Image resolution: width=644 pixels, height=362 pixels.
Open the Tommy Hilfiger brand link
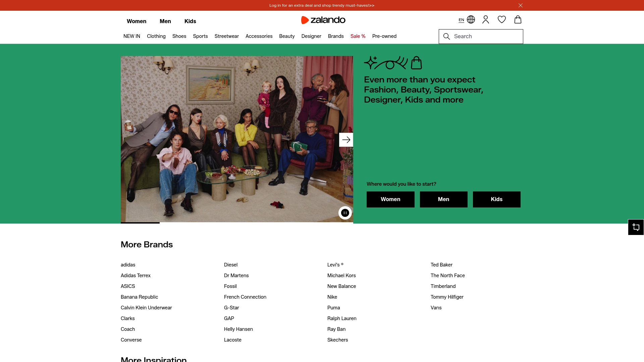(x=447, y=297)
